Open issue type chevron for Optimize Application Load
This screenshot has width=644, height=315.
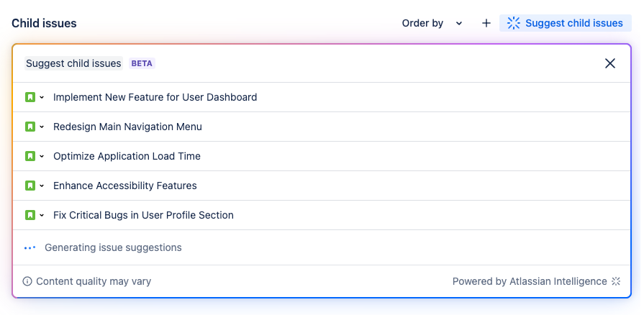pyautogui.click(x=42, y=156)
